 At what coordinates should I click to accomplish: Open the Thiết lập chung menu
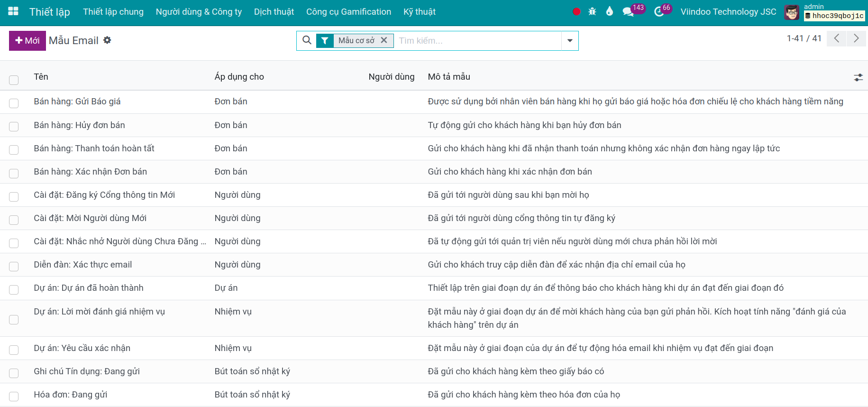(113, 12)
